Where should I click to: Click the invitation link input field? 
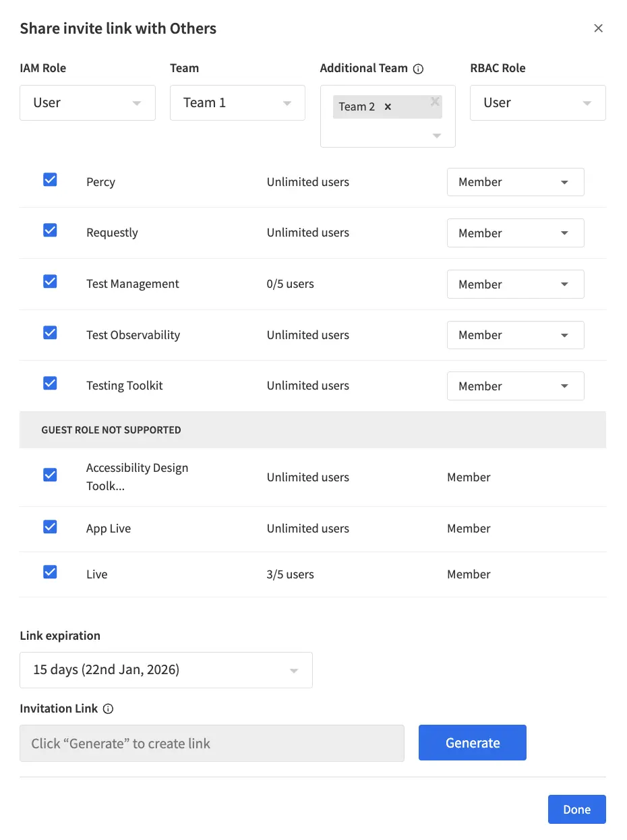tap(212, 742)
